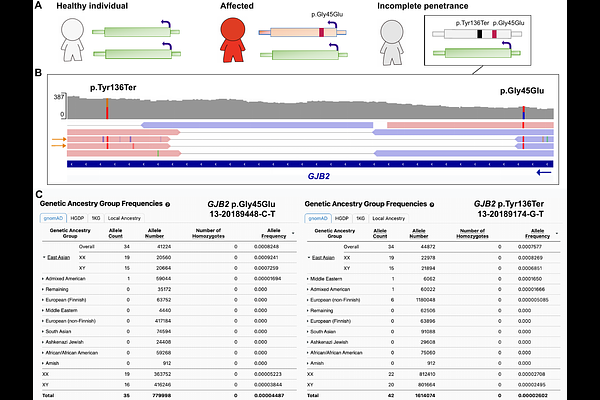This screenshot has width=600, height=400.
Task: Sort by Number of Homozygotes header in p.Tyr136Ter table
Action: pos(473,233)
